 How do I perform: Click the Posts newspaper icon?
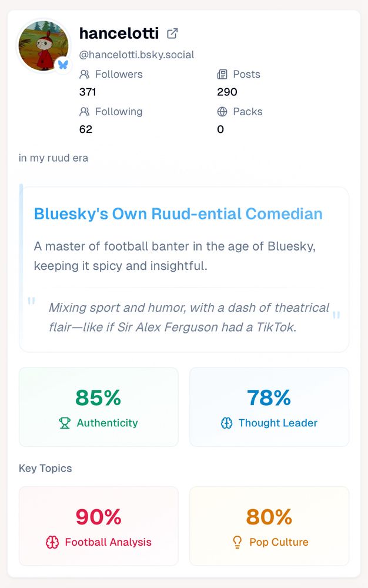(222, 75)
